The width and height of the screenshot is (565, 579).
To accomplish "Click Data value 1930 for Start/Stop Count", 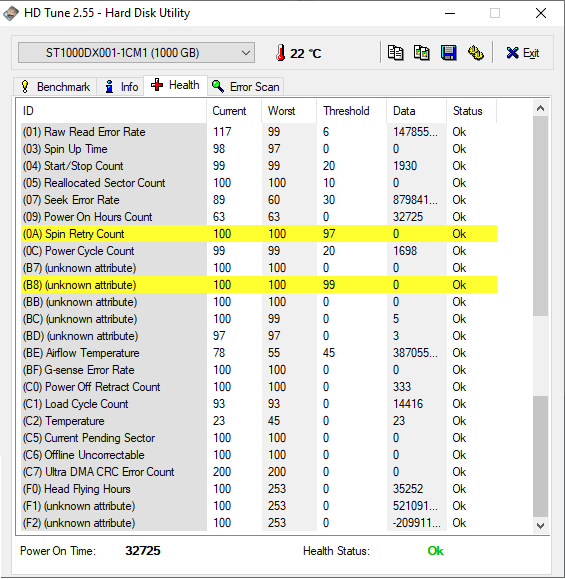I will point(405,166).
